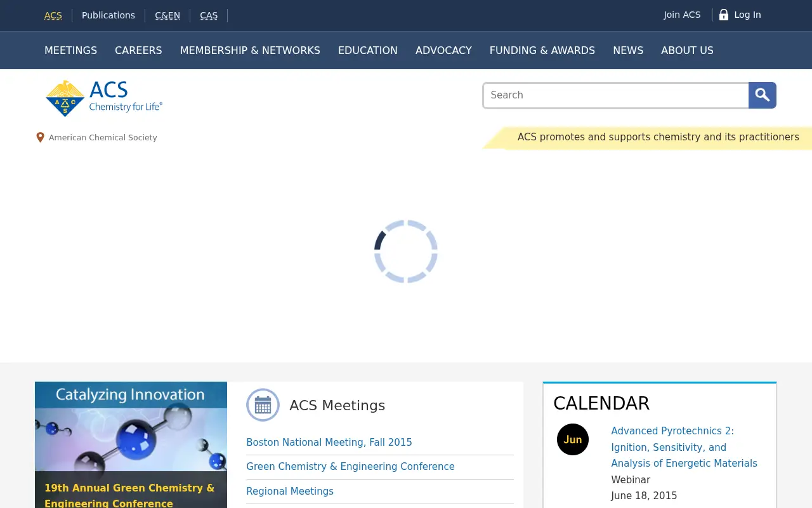Open the Careers menu
This screenshot has height=508, width=812.
click(x=138, y=50)
